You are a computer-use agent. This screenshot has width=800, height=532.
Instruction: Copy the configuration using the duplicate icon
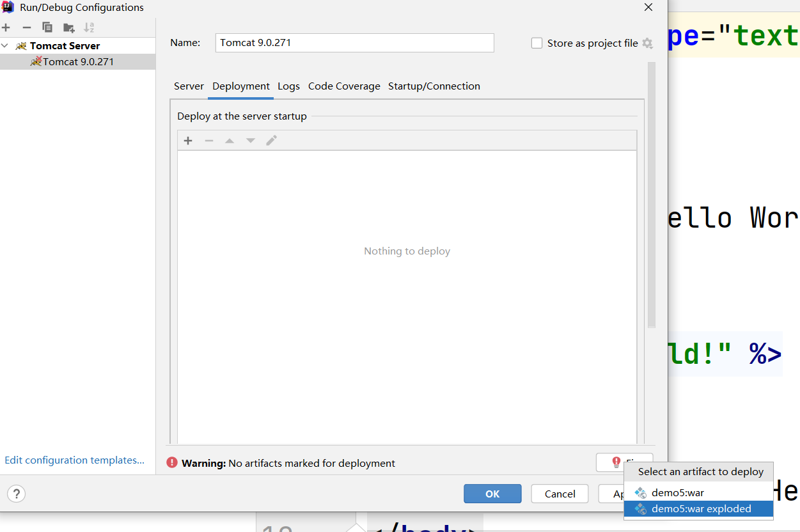tap(47, 27)
